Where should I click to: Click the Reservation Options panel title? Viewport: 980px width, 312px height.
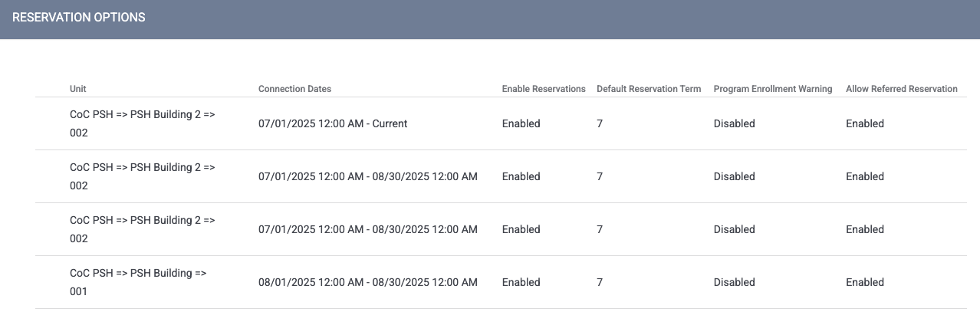coord(79,17)
